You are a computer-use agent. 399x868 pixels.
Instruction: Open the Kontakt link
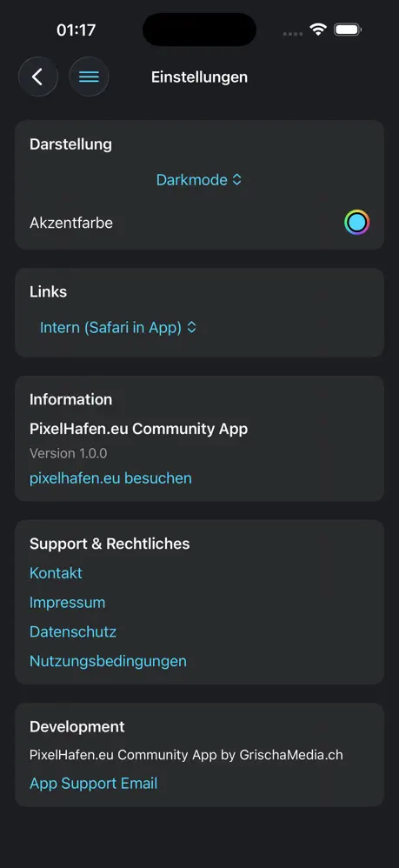click(x=56, y=573)
